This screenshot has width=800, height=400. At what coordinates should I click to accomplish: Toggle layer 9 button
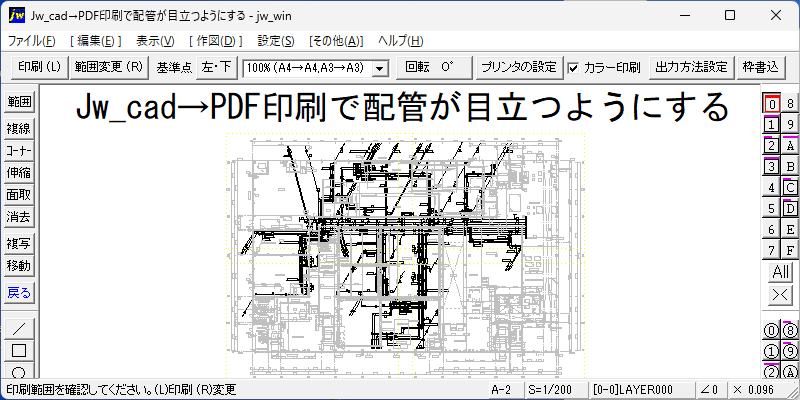tap(790, 124)
